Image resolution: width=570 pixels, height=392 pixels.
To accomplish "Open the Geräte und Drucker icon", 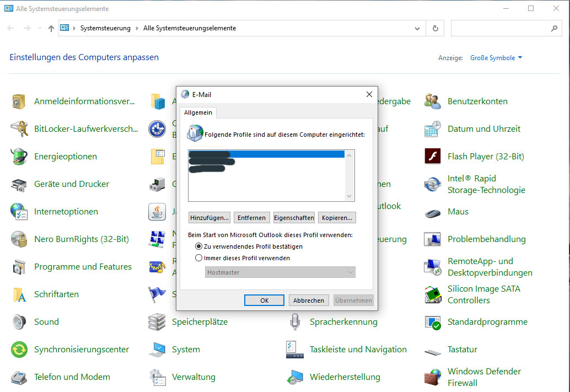I will [x=19, y=184].
